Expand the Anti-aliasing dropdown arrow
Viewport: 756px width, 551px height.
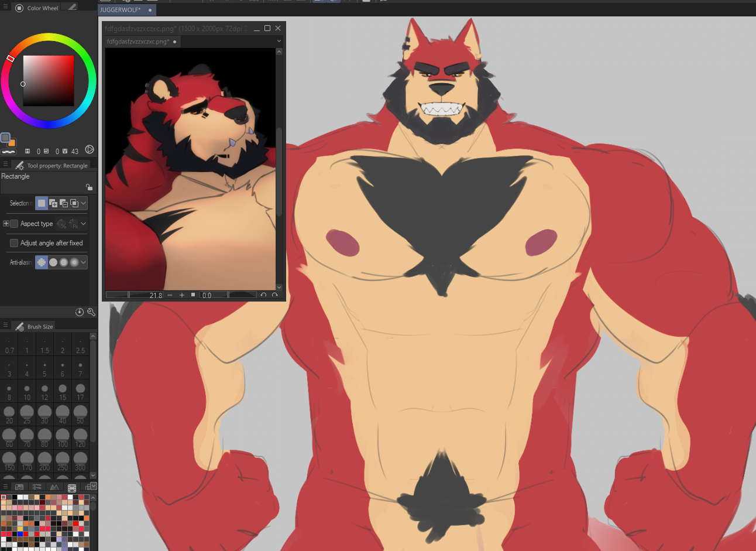coord(84,262)
